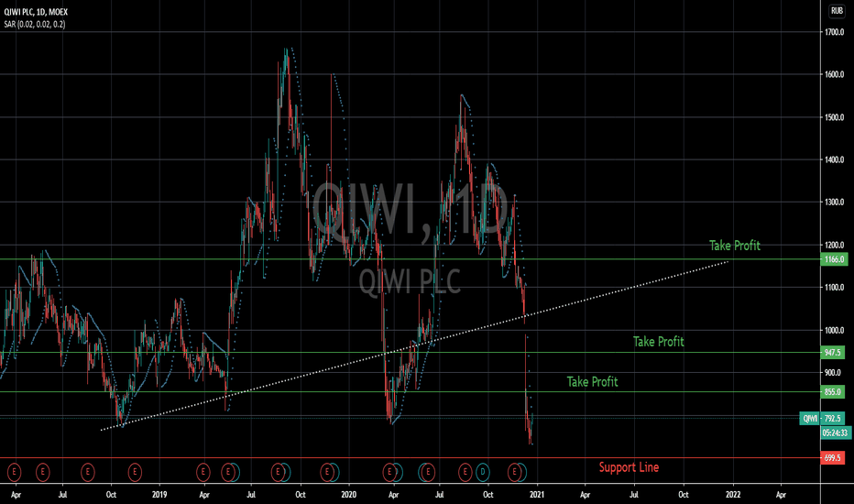Select the earnings E marker between Jul and Oct 2020
The height and width of the screenshot is (504, 854).
(x=465, y=472)
